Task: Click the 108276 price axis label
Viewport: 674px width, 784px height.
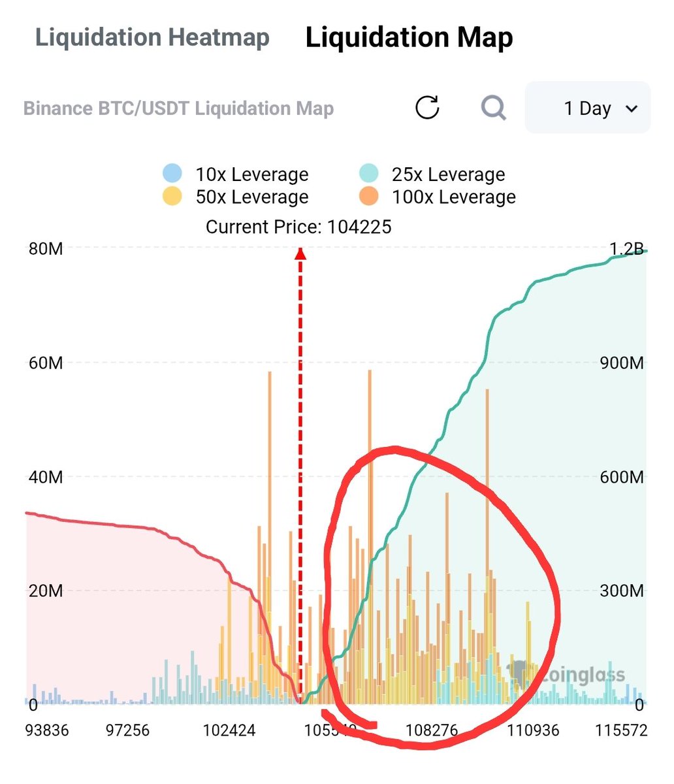Action: coord(431,730)
